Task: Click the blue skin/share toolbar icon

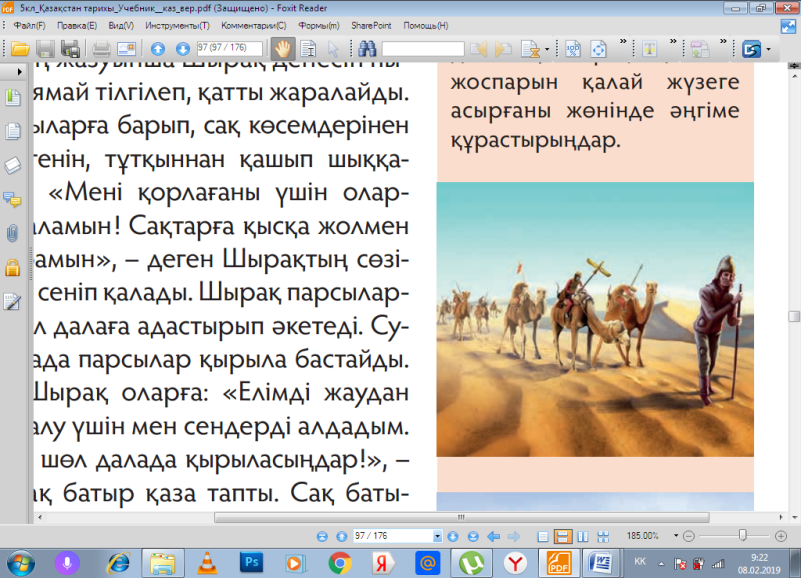Action: (751, 49)
